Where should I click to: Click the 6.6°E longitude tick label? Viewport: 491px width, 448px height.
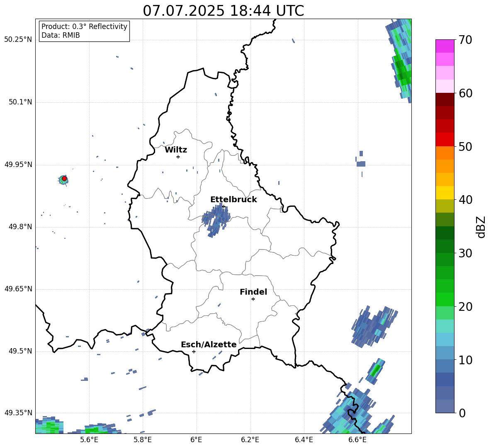click(x=357, y=440)
